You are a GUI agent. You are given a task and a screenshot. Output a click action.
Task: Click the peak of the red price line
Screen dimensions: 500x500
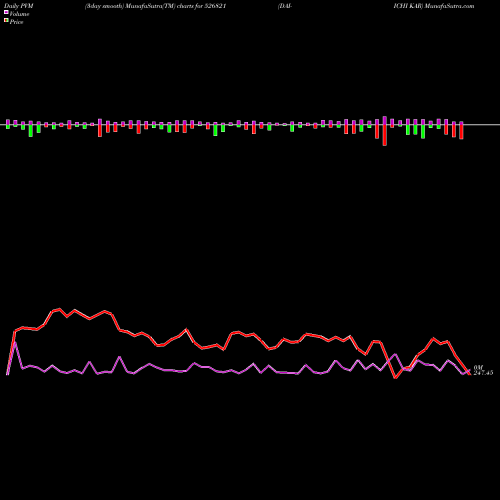[59, 309]
